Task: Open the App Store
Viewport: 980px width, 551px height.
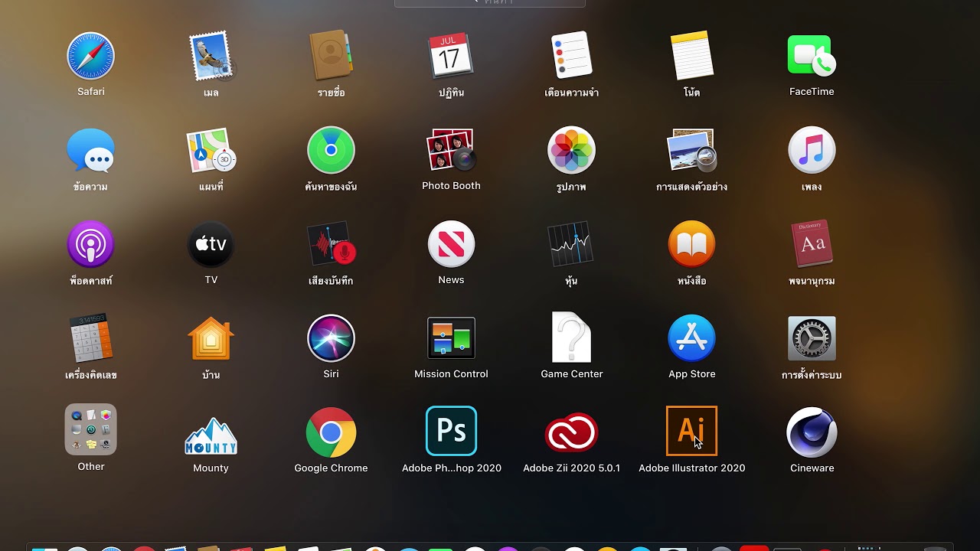Action: point(691,338)
